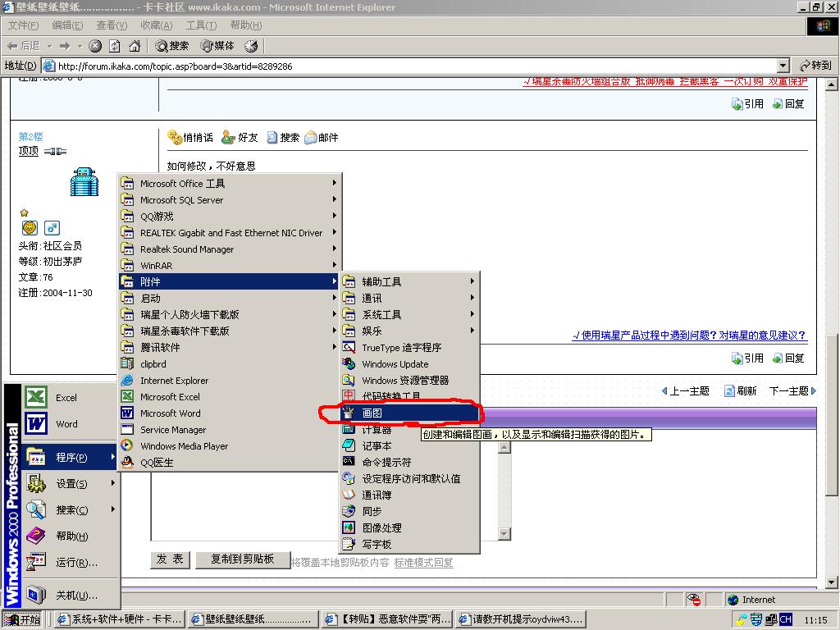840x630 pixels.
Task: Expand the WinRAR program folder
Action: (230, 266)
